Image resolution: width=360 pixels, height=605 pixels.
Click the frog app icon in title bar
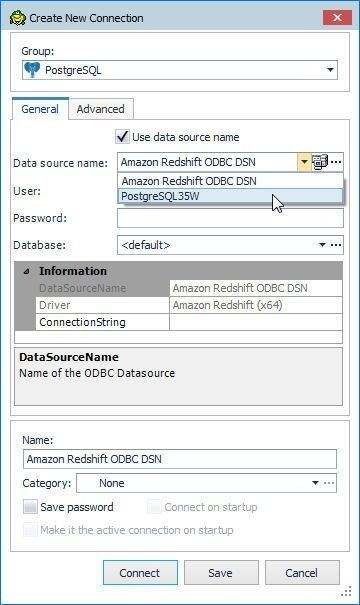[x=17, y=18]
